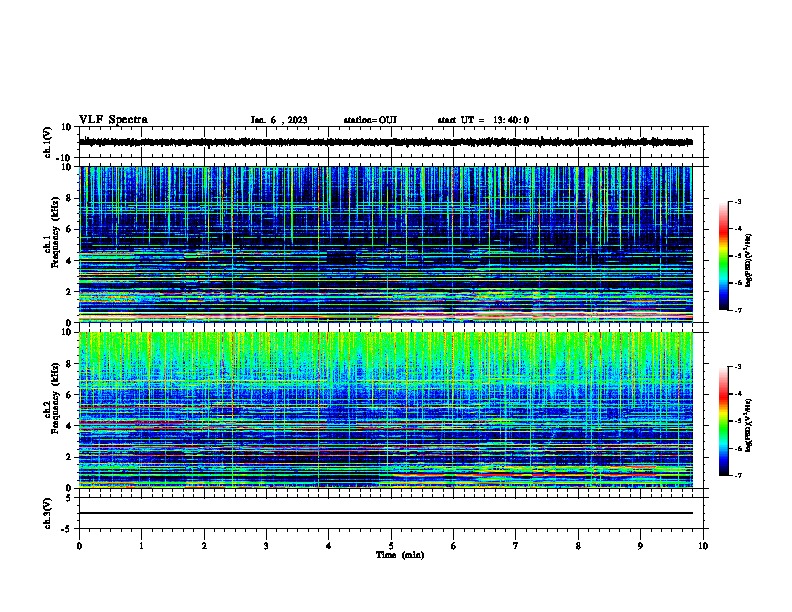Click the '5' tick on ch.3 voltage axis
Viewport: 792px width, 612px height.
pyautogui.click(x=69, y=497)
